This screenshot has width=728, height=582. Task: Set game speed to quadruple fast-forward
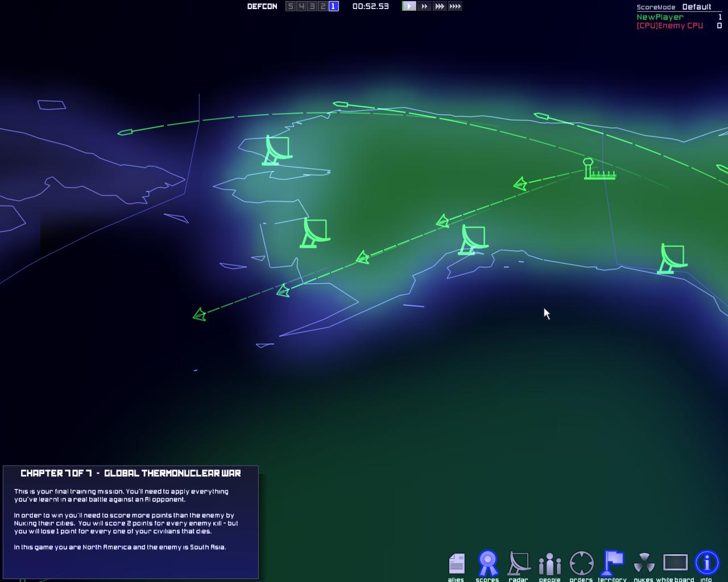pos(455,6)
